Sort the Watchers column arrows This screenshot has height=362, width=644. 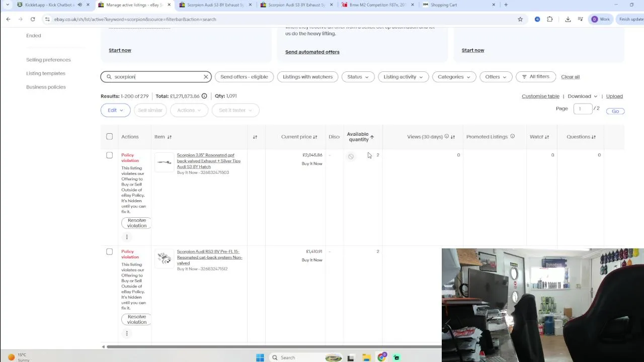pos(547,137)
